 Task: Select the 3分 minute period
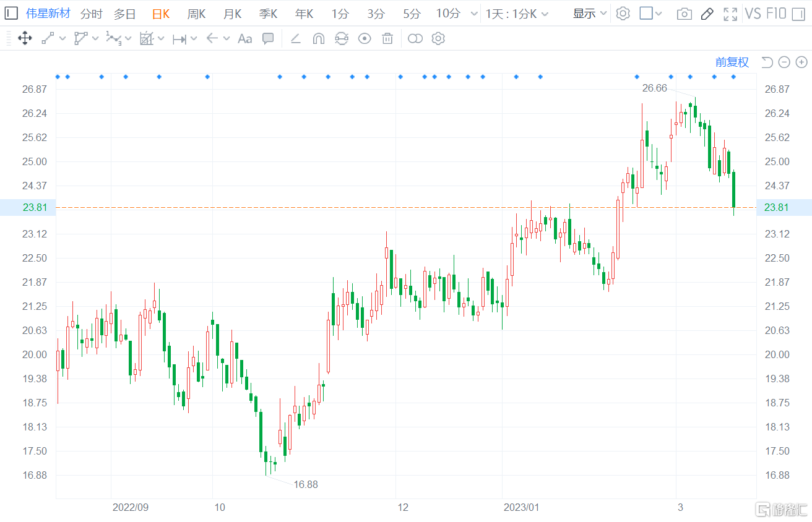[x=376, y=14]
